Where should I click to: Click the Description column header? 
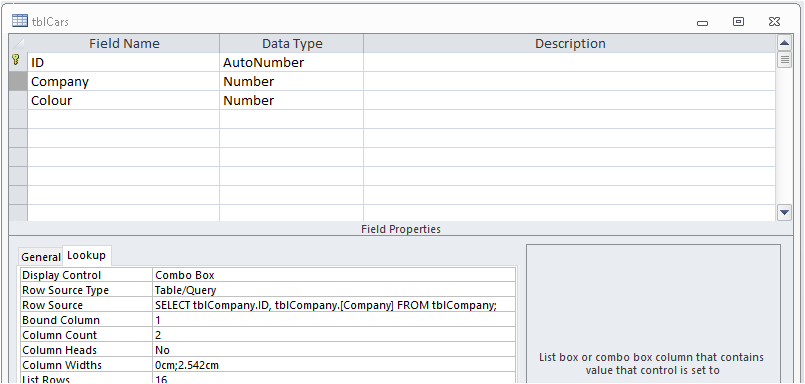click(x=569, y=44)
